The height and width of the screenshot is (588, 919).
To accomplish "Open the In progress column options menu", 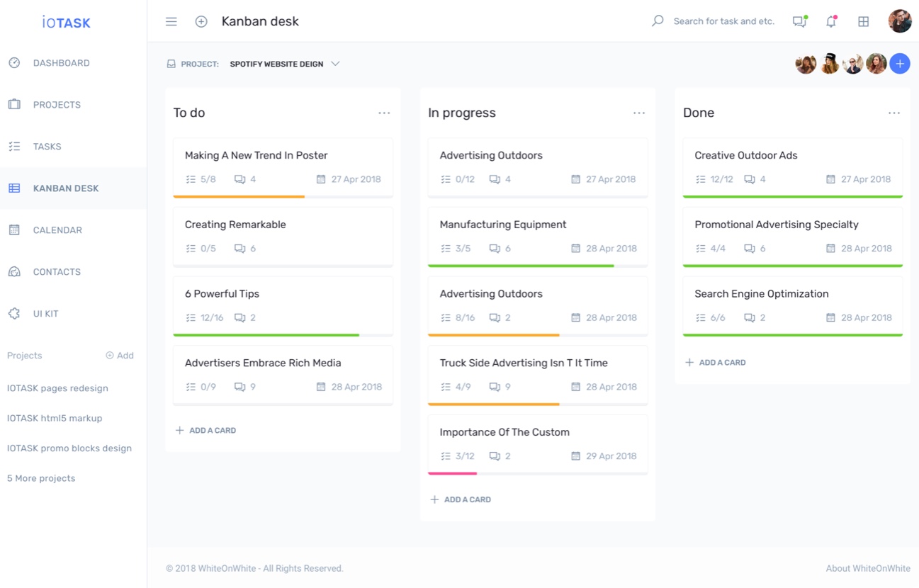I will [639, 112].
